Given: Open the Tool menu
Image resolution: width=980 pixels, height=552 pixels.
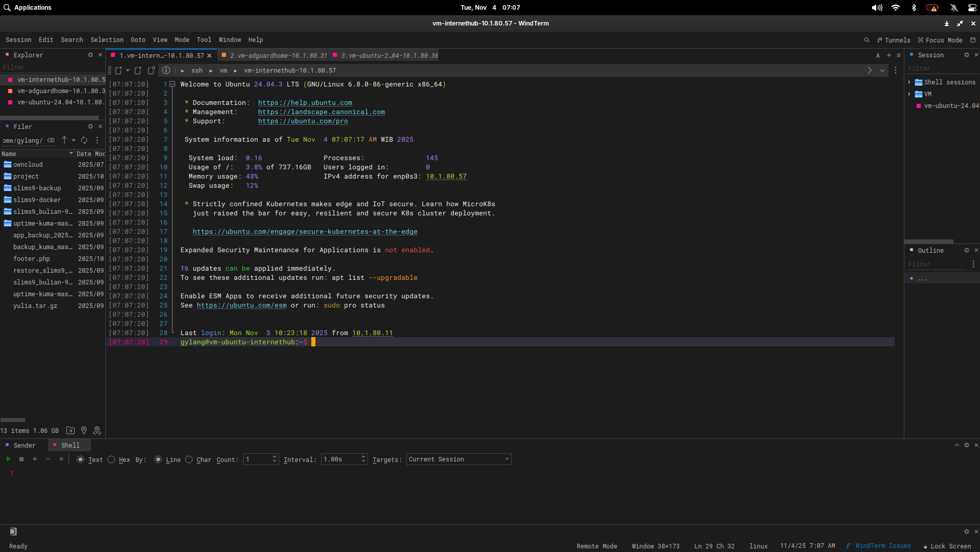Looking at the screenshot, I should click(x=203, y=40).
